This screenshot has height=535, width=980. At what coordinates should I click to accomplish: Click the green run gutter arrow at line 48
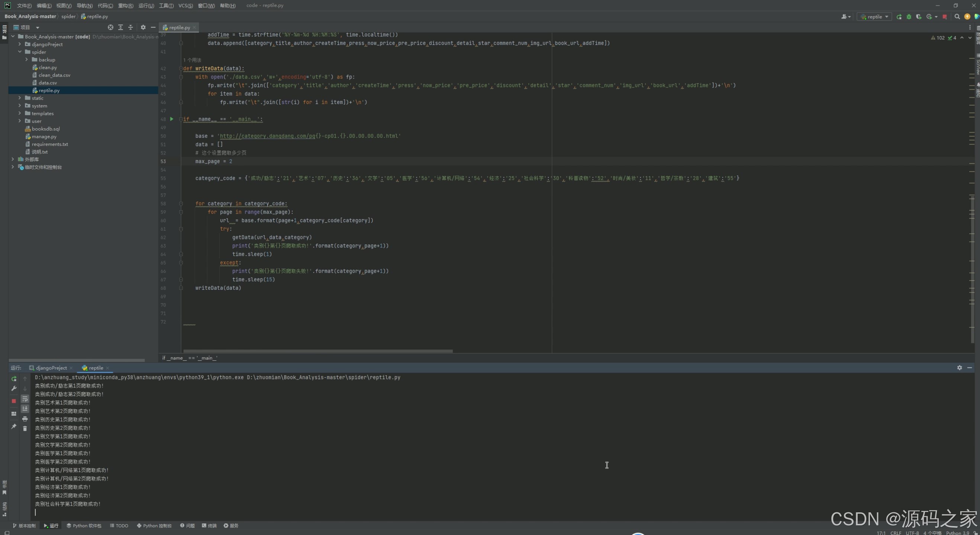coord(172,119)
